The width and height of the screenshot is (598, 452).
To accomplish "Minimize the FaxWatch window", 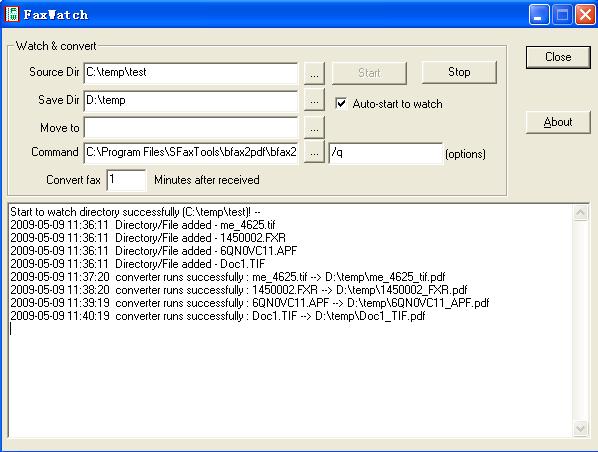I will coord(539,14).
